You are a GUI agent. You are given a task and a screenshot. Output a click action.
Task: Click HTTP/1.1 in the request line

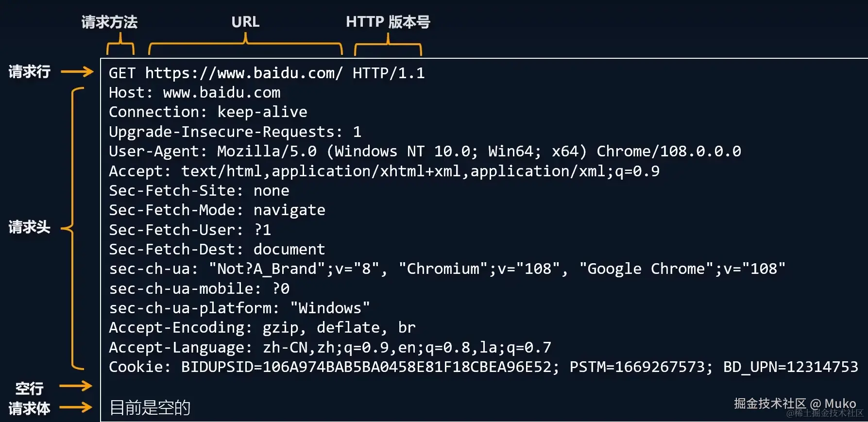pyautogui.click(x=389, y=73)
